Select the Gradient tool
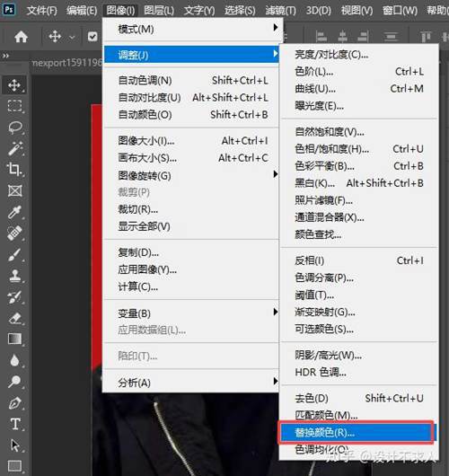This screenshot has width=449, height=476. coord(14,339)
